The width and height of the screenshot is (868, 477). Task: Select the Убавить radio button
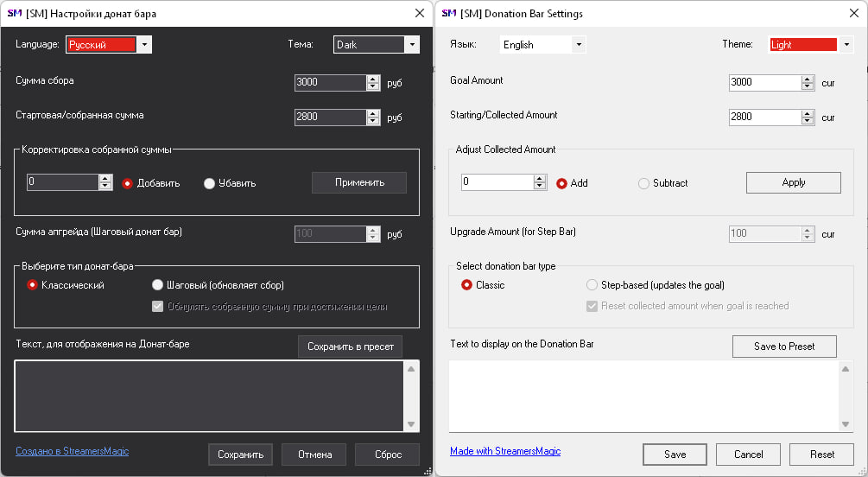point(210,183)
